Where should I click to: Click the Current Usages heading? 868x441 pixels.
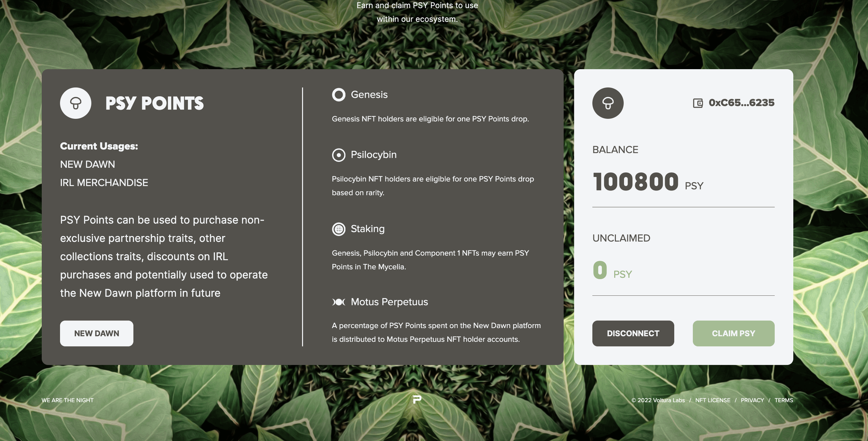[99, 146]
